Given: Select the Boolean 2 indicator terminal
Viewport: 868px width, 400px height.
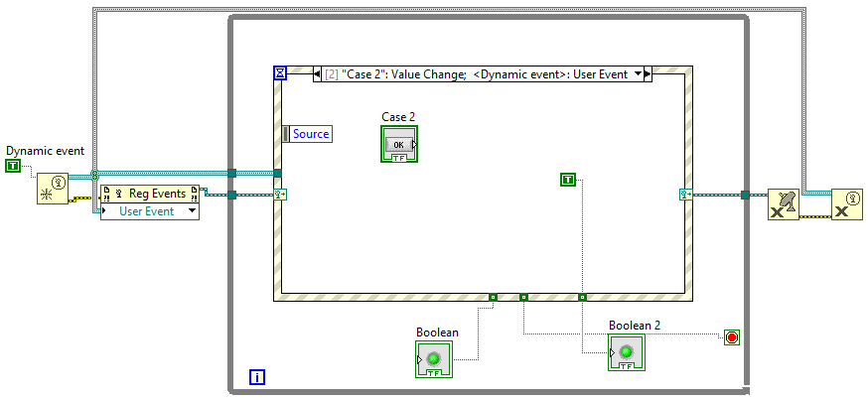Looking at the screenshot, I should (626, 352).
